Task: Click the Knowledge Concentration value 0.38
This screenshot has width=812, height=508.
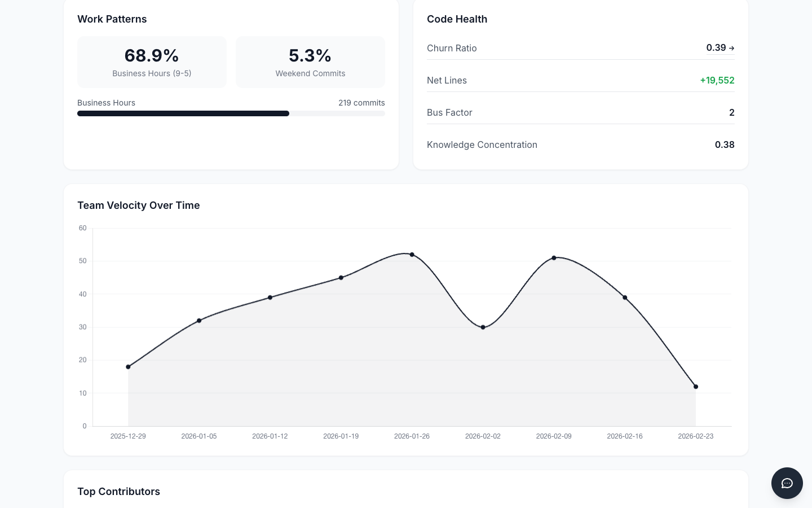Action: tap(725, 144)
